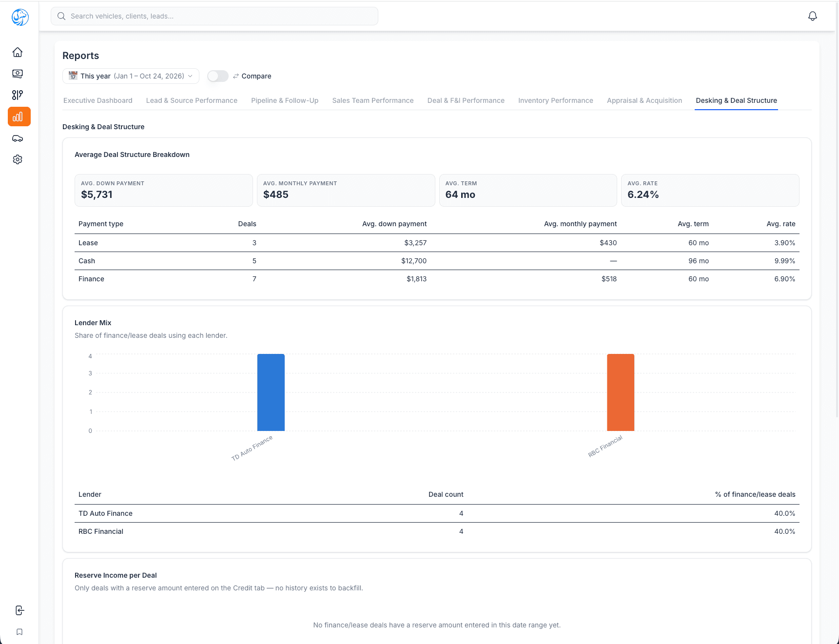Screen dimensions: 839x644
Task: Open Sales Team Performance tab
Action: (373, 100)
